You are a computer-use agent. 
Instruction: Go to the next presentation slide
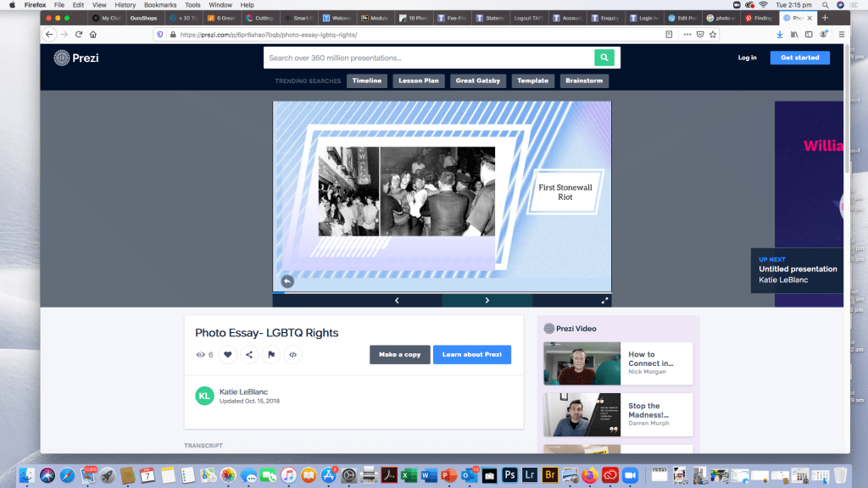pyautogui.click(x=487, y=301)
